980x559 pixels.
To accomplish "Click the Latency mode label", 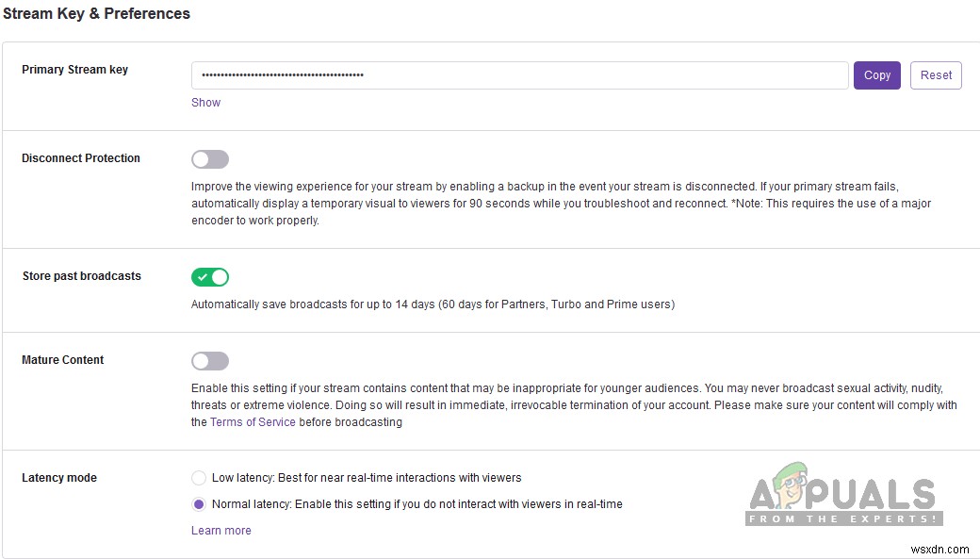I will (x=59, y=478).
